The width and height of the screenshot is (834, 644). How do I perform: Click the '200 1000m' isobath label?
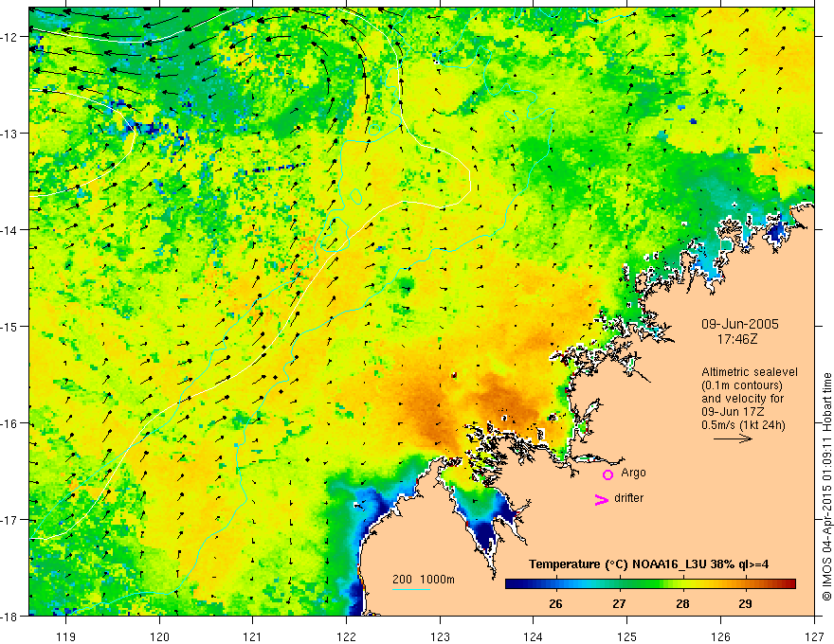[x=424, y=580]
